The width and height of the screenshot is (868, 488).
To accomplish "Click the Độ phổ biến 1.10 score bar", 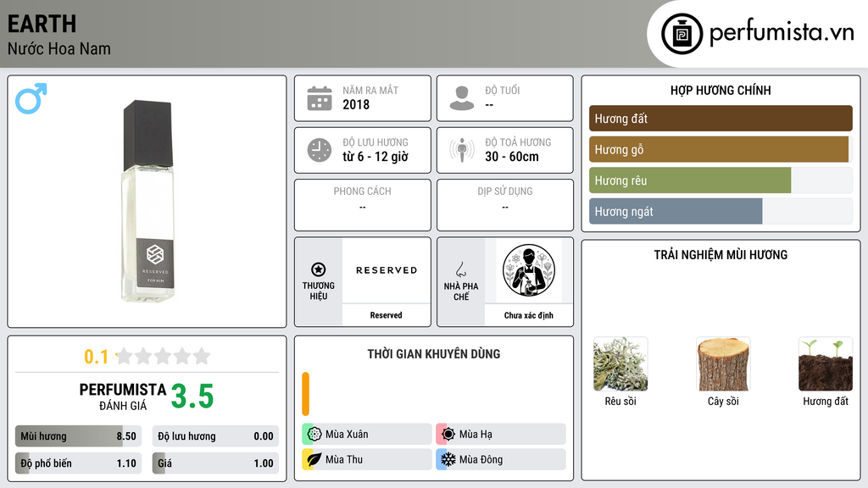I will point(79,463).
